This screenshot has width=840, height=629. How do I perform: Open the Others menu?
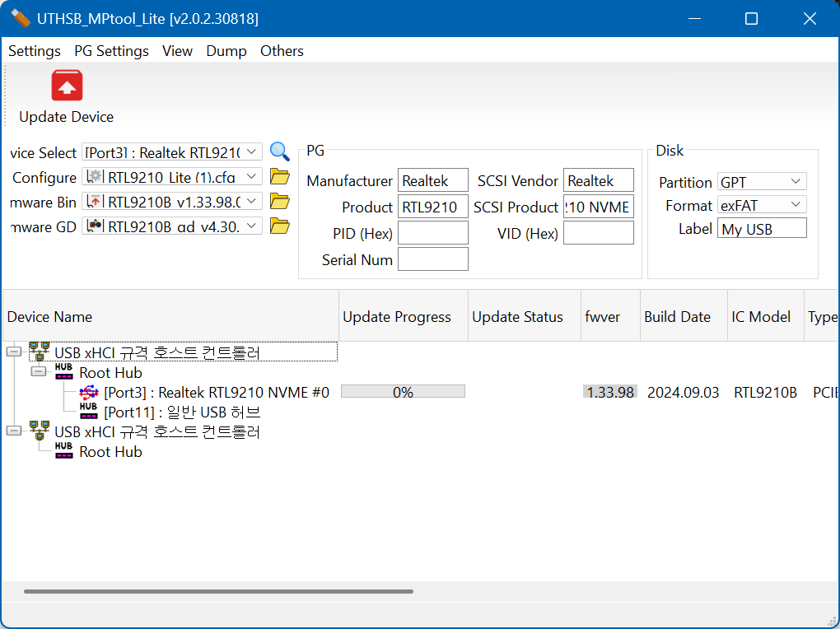282,51
